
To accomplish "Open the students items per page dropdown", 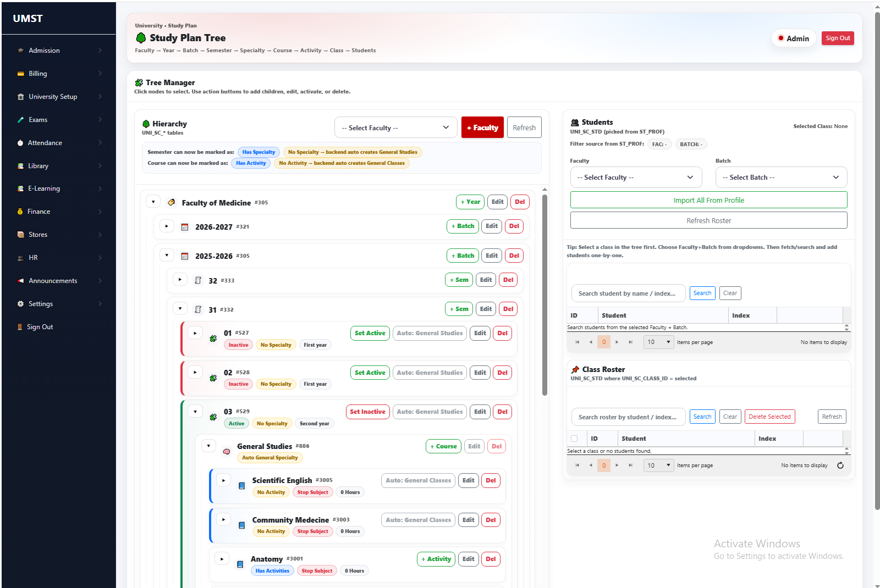I will pos(659,342).
